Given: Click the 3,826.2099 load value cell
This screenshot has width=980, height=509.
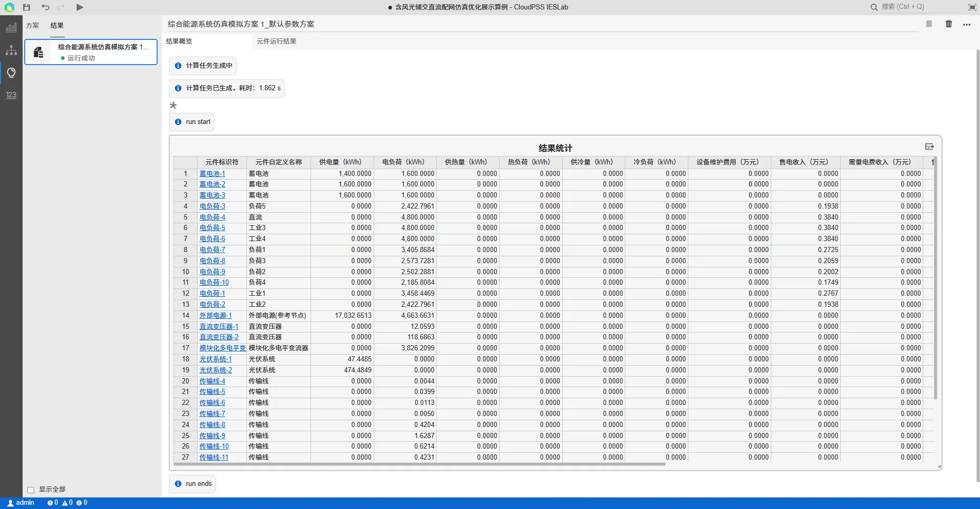Looking at the screenshot, I should [x=405, y=348].
